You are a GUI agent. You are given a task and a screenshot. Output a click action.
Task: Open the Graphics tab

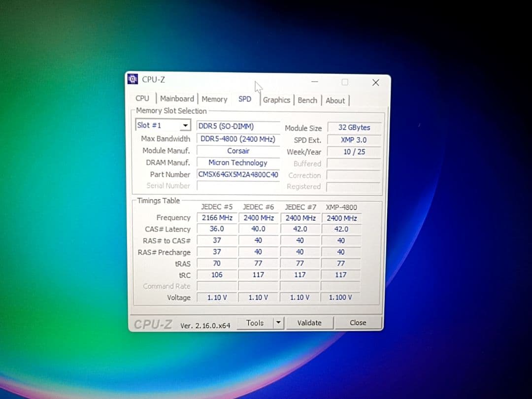(x=277, y=100)
